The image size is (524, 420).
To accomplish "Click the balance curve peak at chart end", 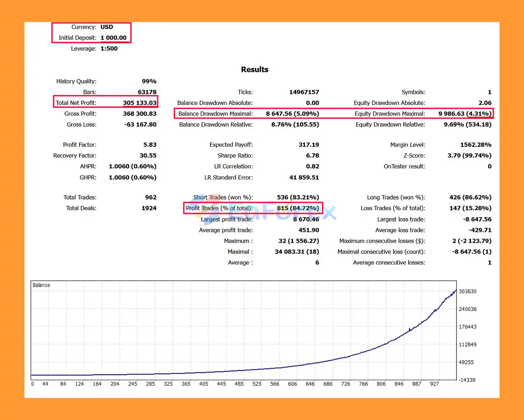I will 455,291.
